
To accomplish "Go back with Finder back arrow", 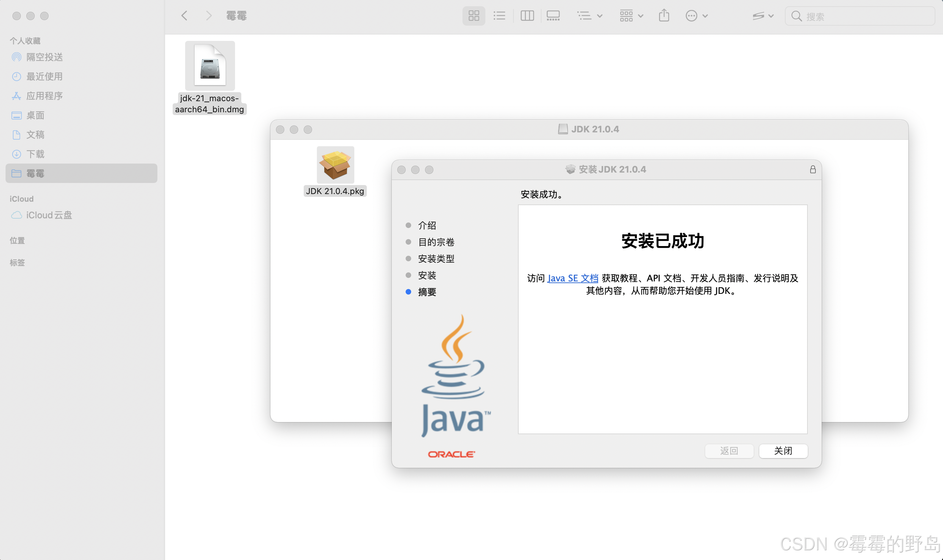I will pos(184,16).
